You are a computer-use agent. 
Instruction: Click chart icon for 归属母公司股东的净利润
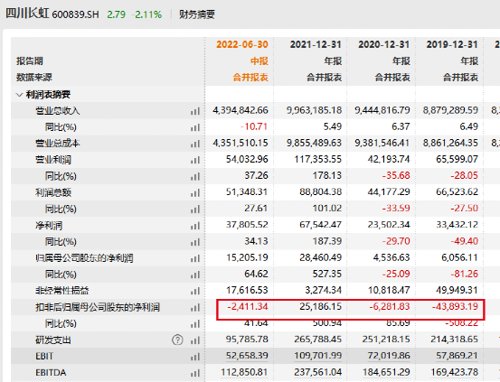(195, 258)
